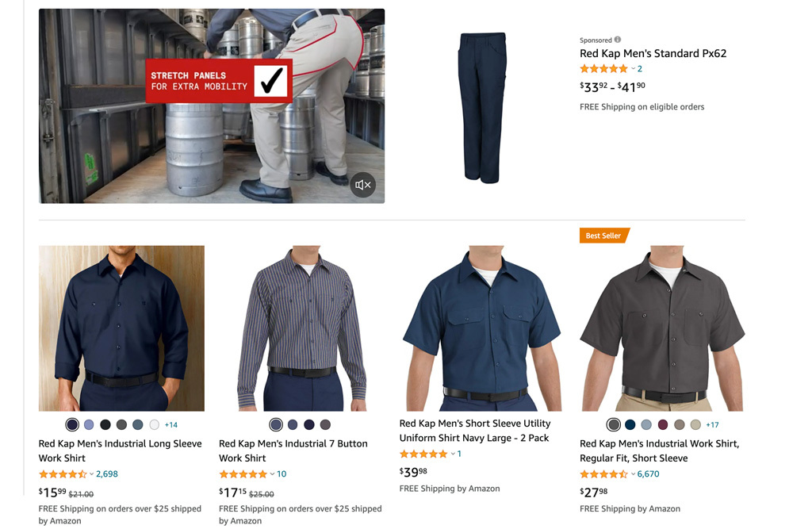812x529 pixels.
Task: Open rating chevron for Short Sleeve Utility Shirt
Action: (x=453, y=454)
